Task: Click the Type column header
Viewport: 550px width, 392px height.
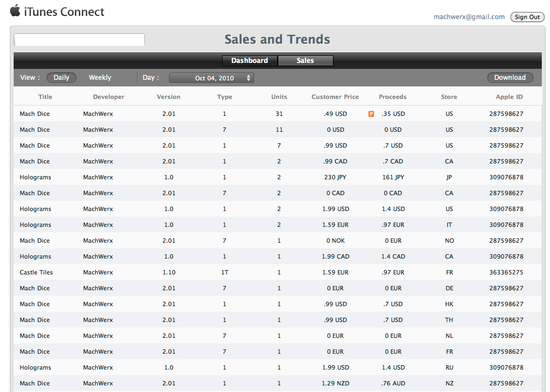Action: tap(225, 97)
